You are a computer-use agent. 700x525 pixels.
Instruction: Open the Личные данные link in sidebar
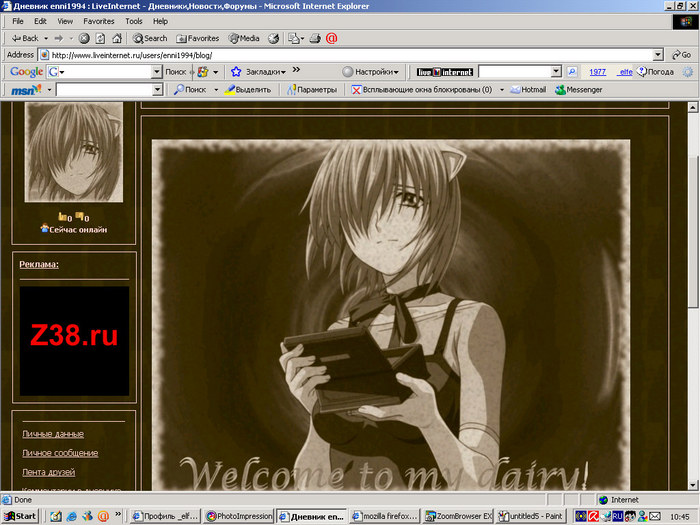pyautogui.click(x=53, y=434)
